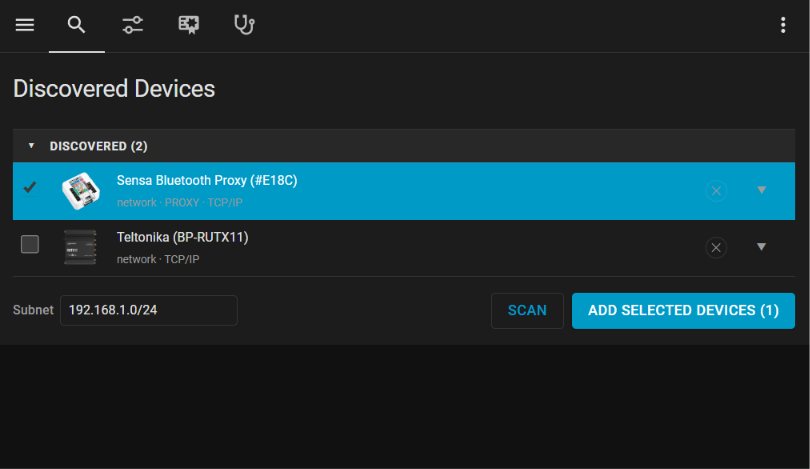Open the certificate badge tab
The image size is (810, 469).
pyautogui.click(x=189, y=25)
